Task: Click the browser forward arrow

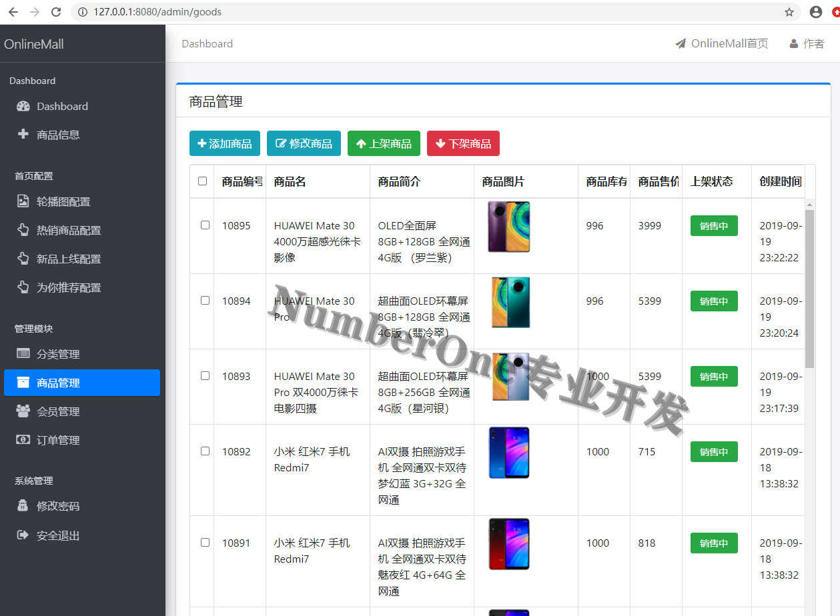Action: [x=35, y=12]
